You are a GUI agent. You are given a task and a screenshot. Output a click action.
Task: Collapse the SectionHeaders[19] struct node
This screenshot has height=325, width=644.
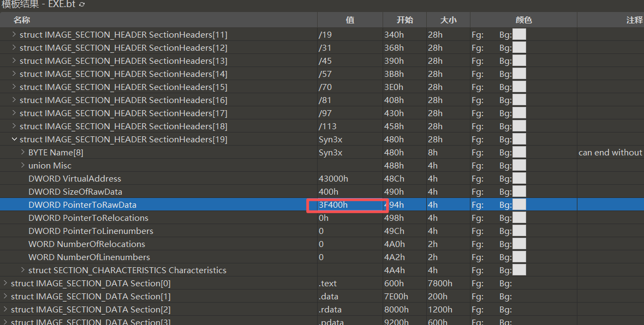[14, 140]
